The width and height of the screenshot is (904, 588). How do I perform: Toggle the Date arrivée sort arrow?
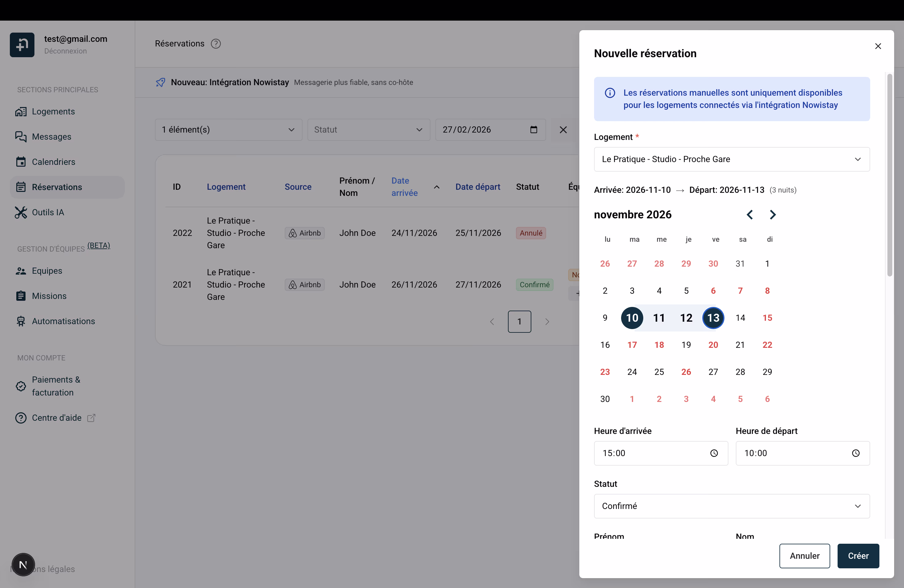[x=437, y=187]
